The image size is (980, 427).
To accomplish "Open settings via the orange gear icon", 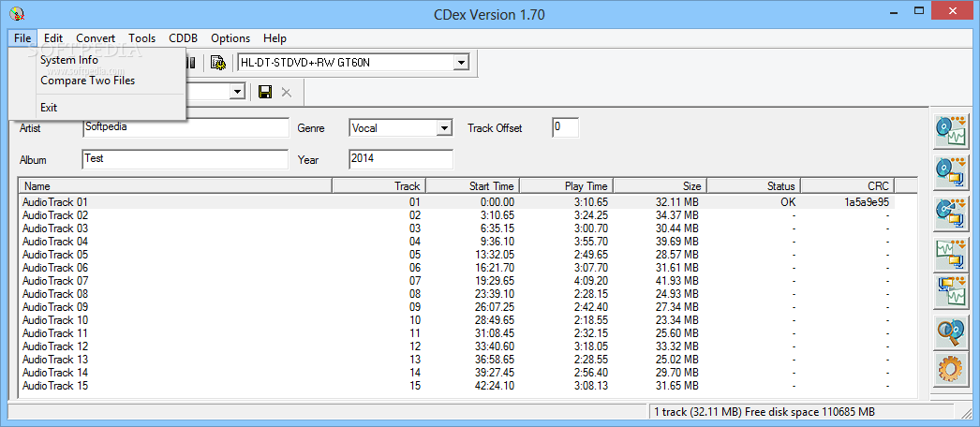I will click(951, 370).
